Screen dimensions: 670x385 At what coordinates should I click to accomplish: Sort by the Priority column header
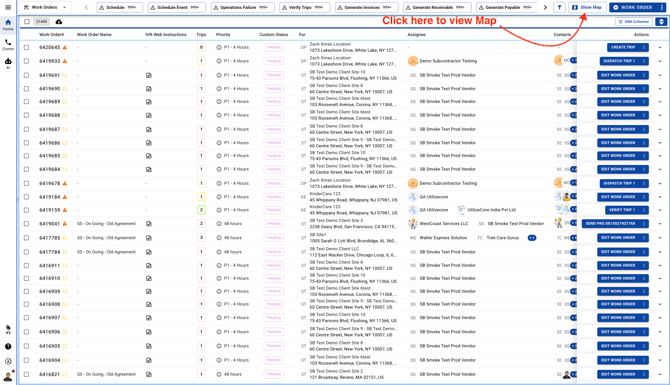[x=223, y=35]
